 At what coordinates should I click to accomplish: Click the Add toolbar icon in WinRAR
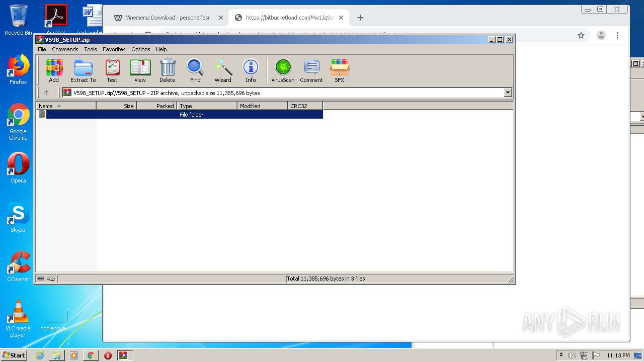(54, 70)
